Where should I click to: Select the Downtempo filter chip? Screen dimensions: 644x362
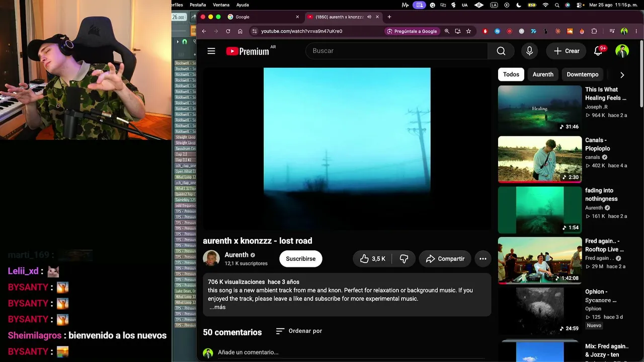[583, 74]
